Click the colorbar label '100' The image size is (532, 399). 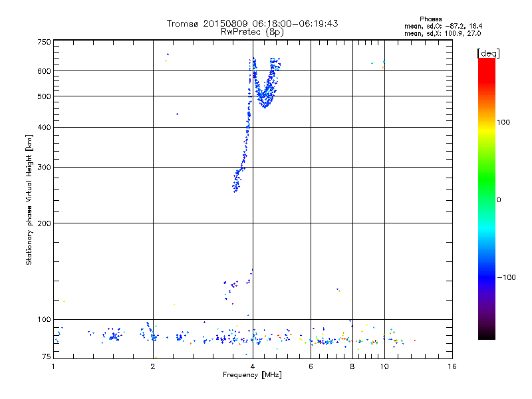503,122
